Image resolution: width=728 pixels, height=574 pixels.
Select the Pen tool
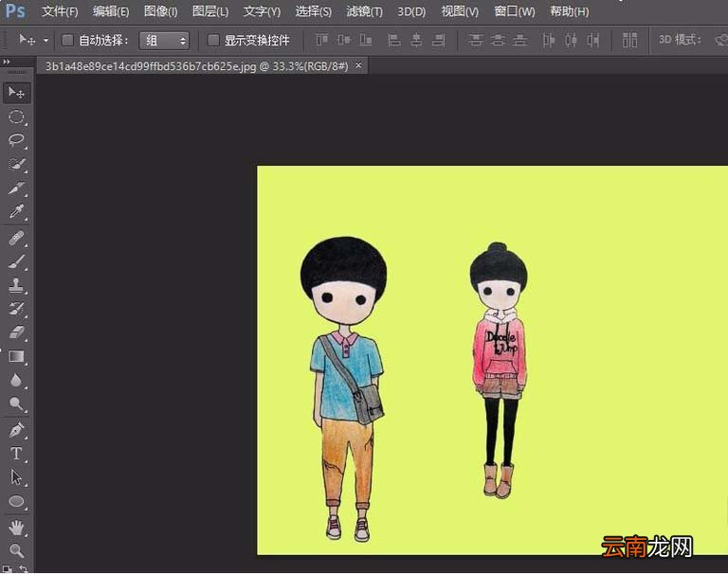tap(17, 430)
